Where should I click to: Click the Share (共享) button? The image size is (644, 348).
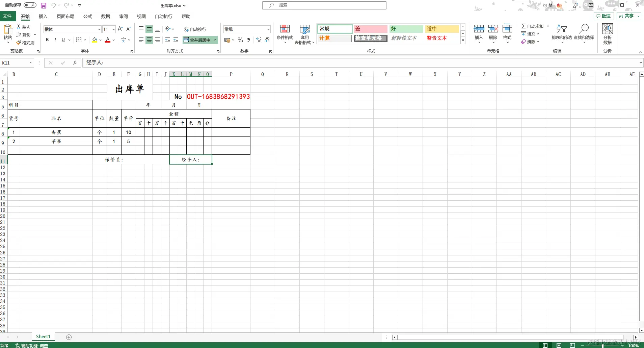(629, 16)
